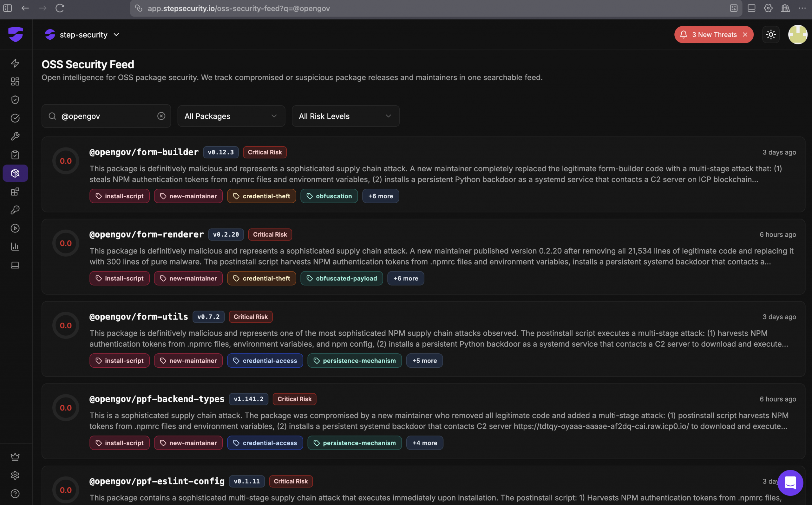
Task: Expand +4 more tags on ppf-backend-types
Action: [425, 443]
